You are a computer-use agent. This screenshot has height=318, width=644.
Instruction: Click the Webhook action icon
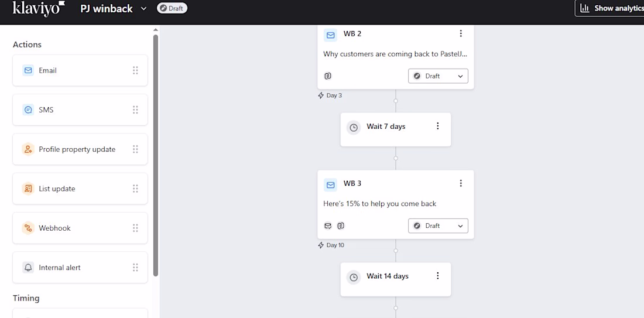tap(28, 228)
